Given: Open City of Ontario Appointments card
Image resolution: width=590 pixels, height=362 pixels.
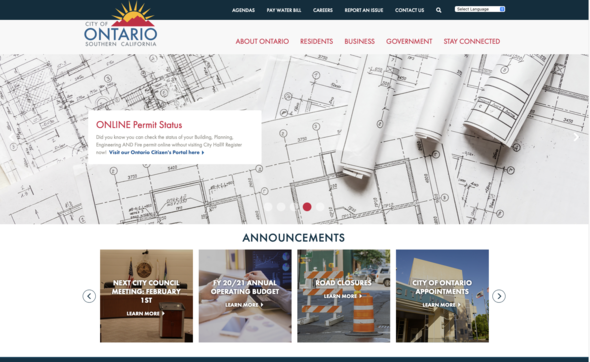Looking at the screenshot, I should click(442, 296).
